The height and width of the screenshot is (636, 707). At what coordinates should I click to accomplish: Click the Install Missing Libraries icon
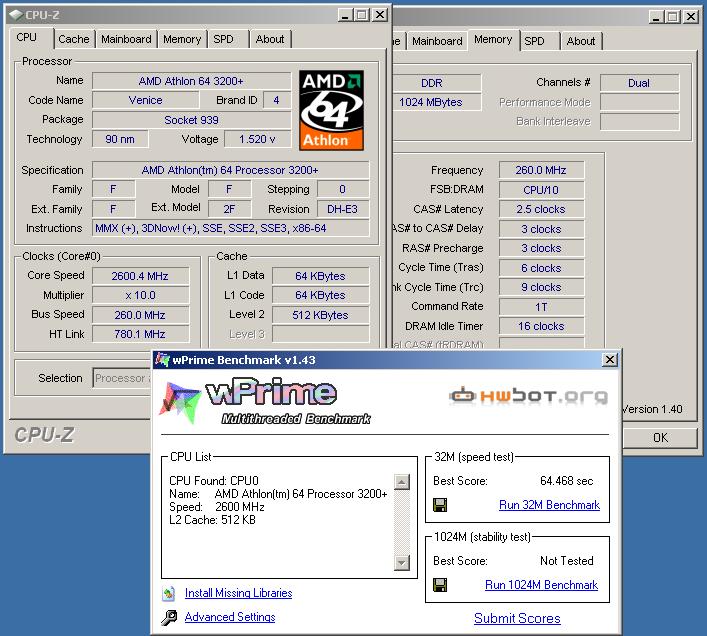169,594
